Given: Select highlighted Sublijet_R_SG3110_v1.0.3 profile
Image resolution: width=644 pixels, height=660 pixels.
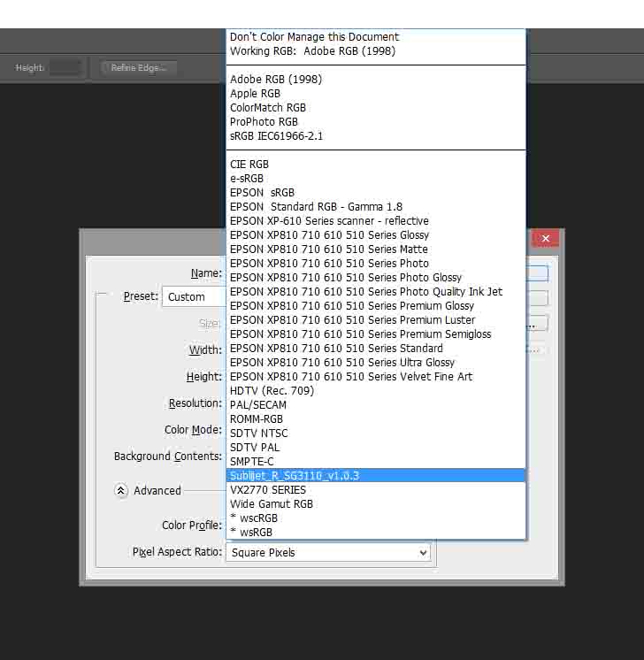Looking at the screenshot, I should [x=376, y=476].
